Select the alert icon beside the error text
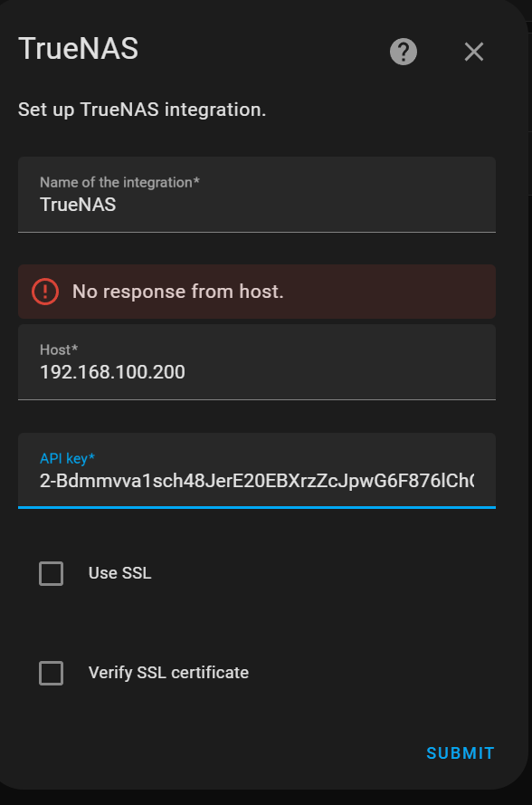Image resolution: width=532 pixels, height=805 pixels. pos(44,291)
